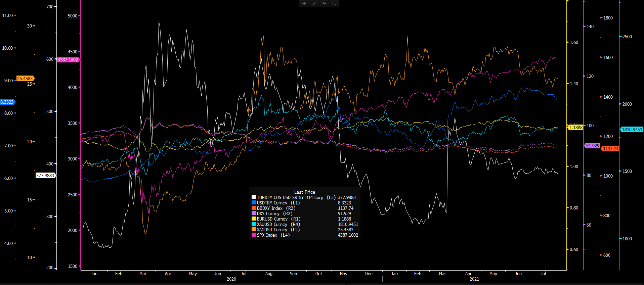Click the Last Price legend header
Screen dimensions: 644x285
304,192
